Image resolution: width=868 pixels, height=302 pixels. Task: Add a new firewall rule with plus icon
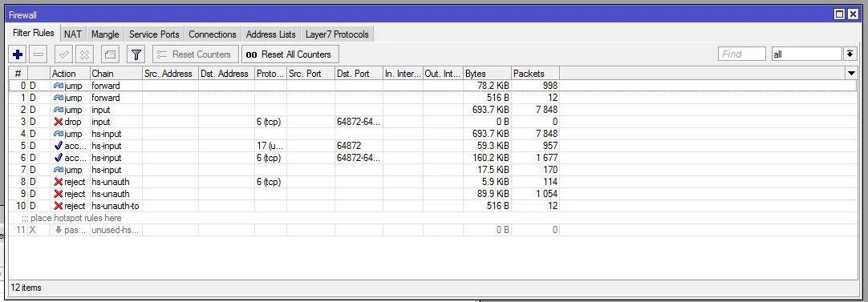click(x=18, y=54)
